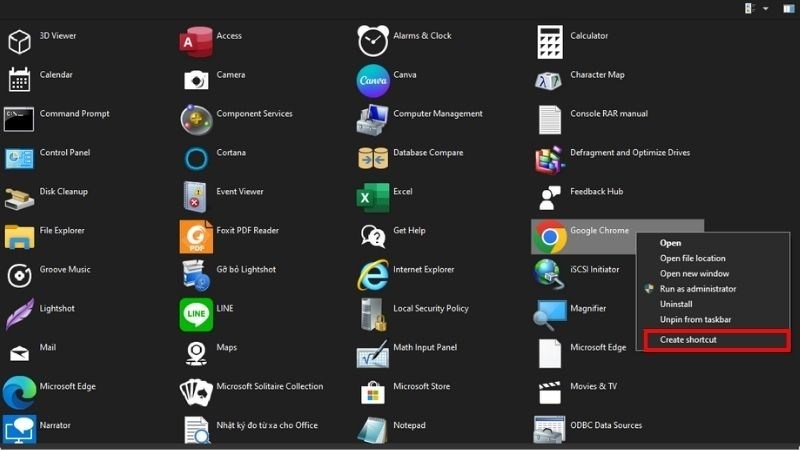Select the LINE app icon

tap(196, 314)
